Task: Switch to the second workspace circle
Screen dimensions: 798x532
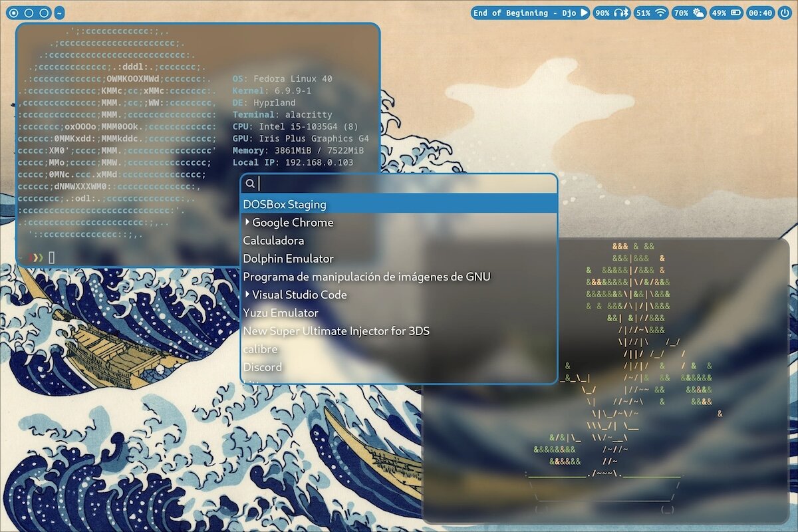Action: click(29, 13)
